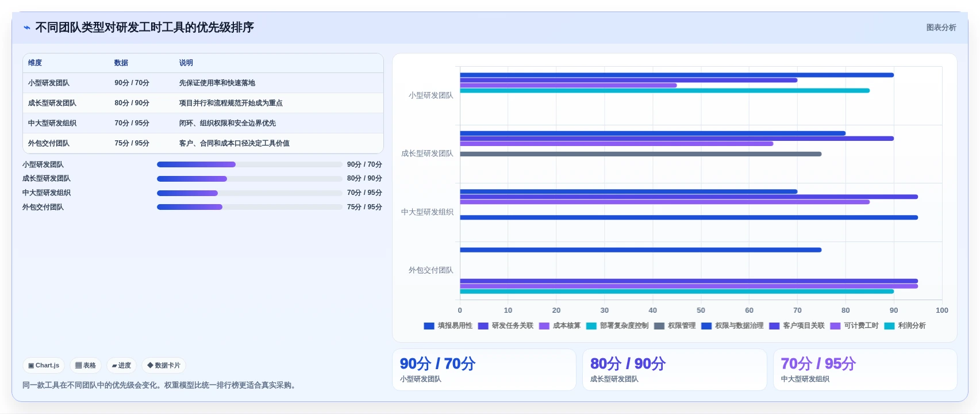Click the 图表分析 label in the header
This screenshot has width=980, height=414.
pyautogui.click(x=941, y=28)
